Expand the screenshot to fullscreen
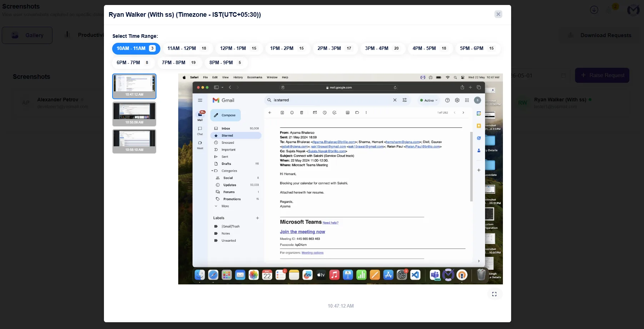The height and width of the screenshot is (329, 644). click(494, 294)
